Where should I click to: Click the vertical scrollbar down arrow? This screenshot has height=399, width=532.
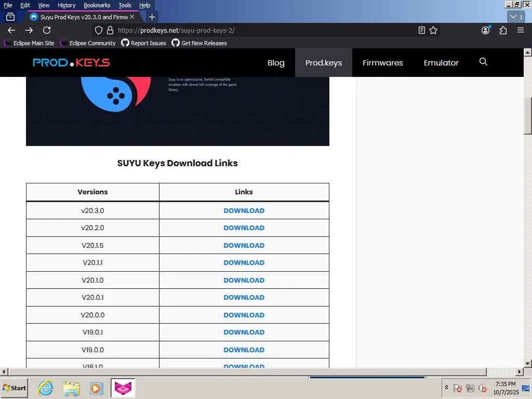coord(528,363)
